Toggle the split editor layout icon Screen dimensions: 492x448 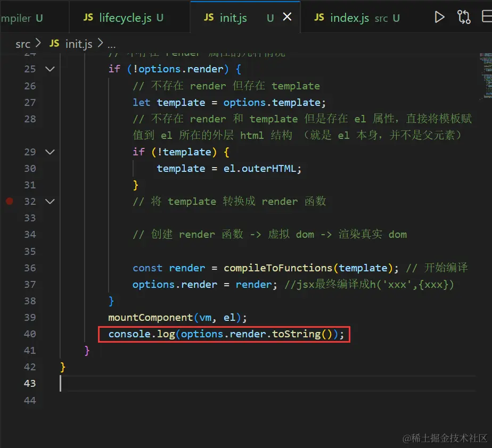click(x=487, y=16)
